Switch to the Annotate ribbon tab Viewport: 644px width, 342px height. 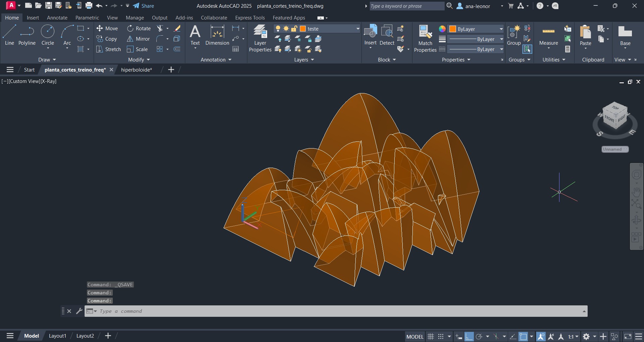point(57,18)
